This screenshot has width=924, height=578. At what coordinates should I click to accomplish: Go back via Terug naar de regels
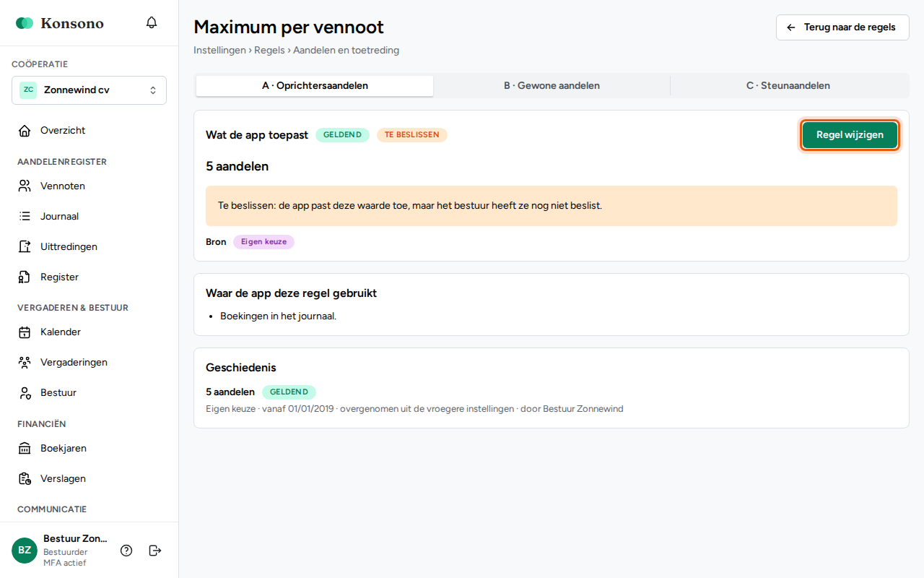(842, 27)
